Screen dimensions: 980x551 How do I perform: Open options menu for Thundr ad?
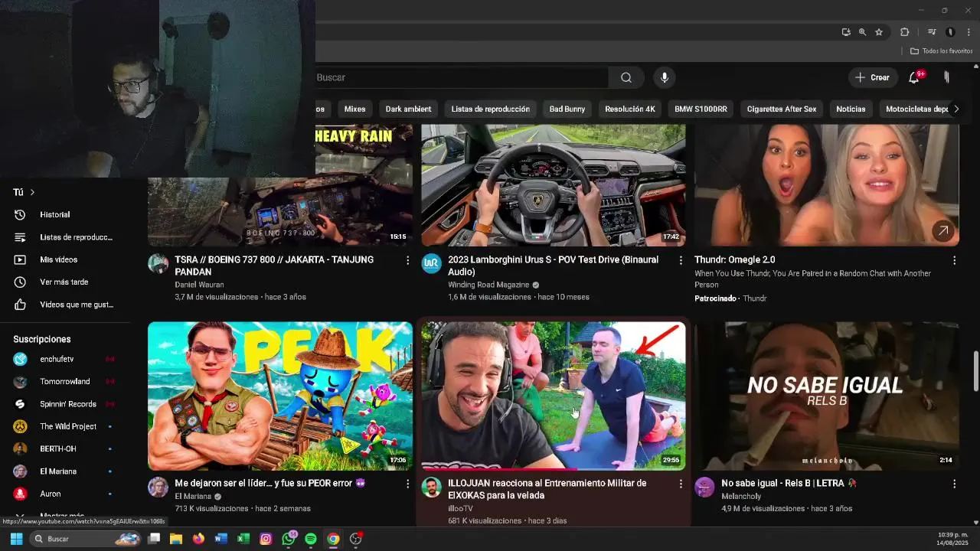click(x=954, y=260)
